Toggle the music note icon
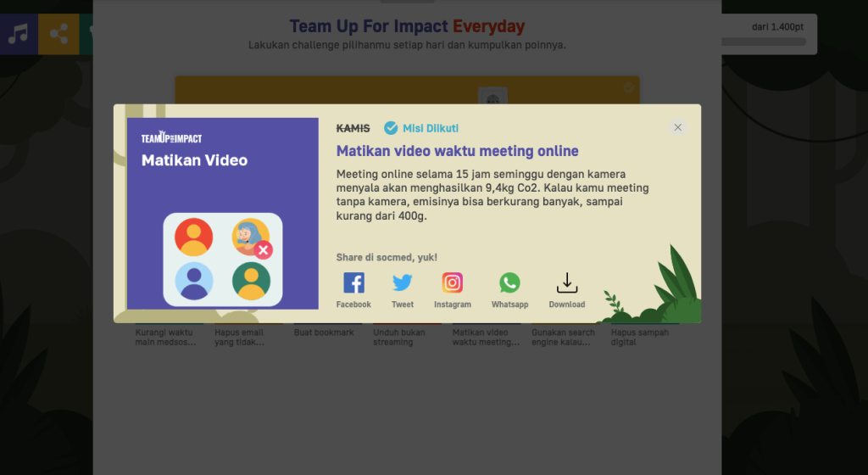 pos(18,34)
